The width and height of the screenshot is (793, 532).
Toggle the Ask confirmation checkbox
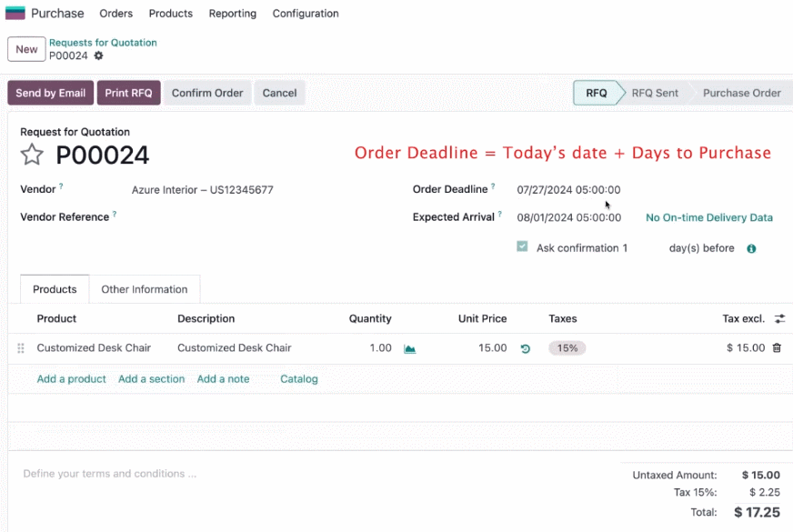tap(522, 246)
